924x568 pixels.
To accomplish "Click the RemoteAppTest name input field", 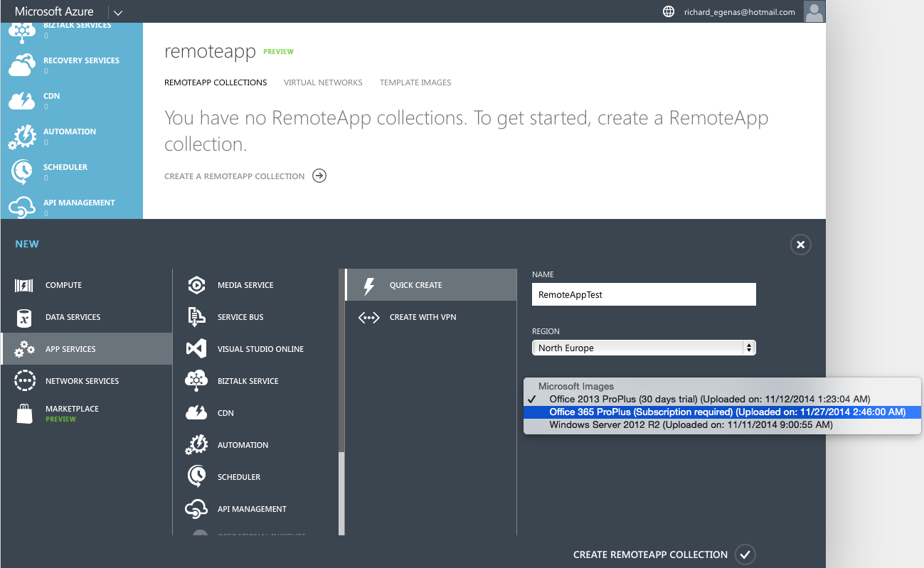I will pos(643,294).
